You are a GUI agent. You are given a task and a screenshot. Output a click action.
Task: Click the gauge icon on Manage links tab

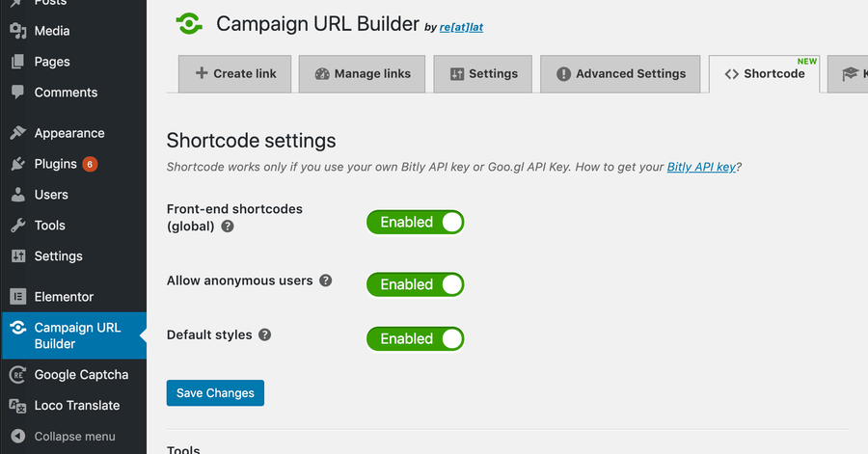[321, 73]
